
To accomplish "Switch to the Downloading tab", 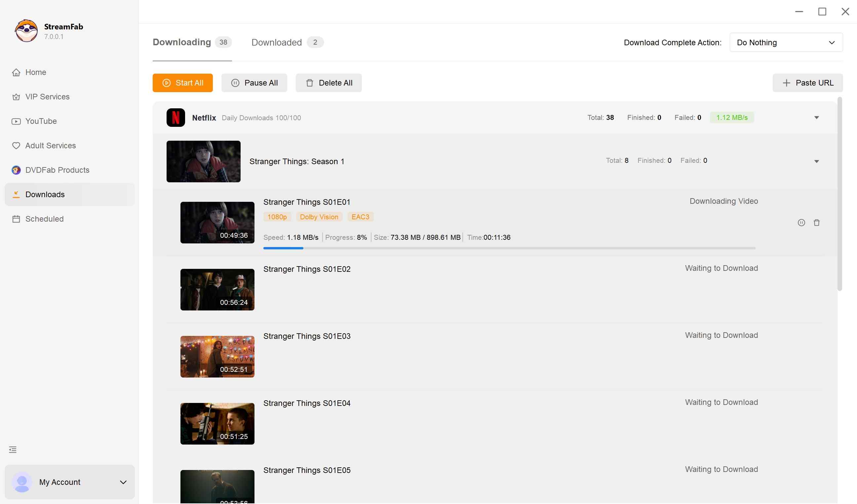I will (182, 42).
